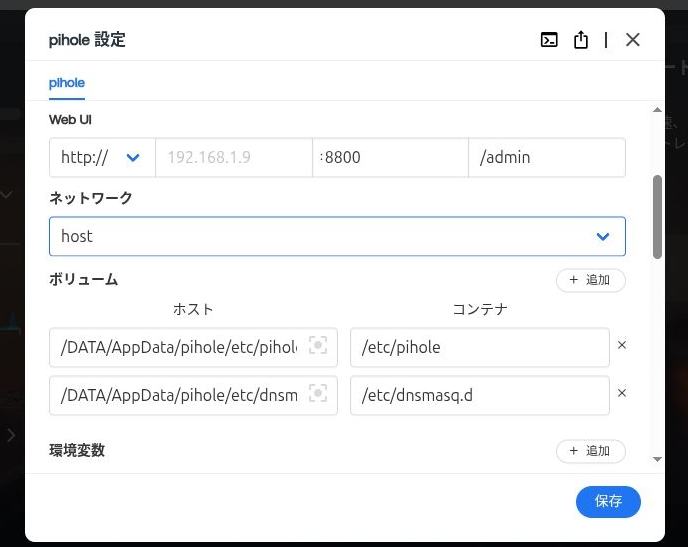Image resolution: width=688 pixels, height=547 pixels.
Task: Click the scrollbar down arrow
Action: (657, 459)
